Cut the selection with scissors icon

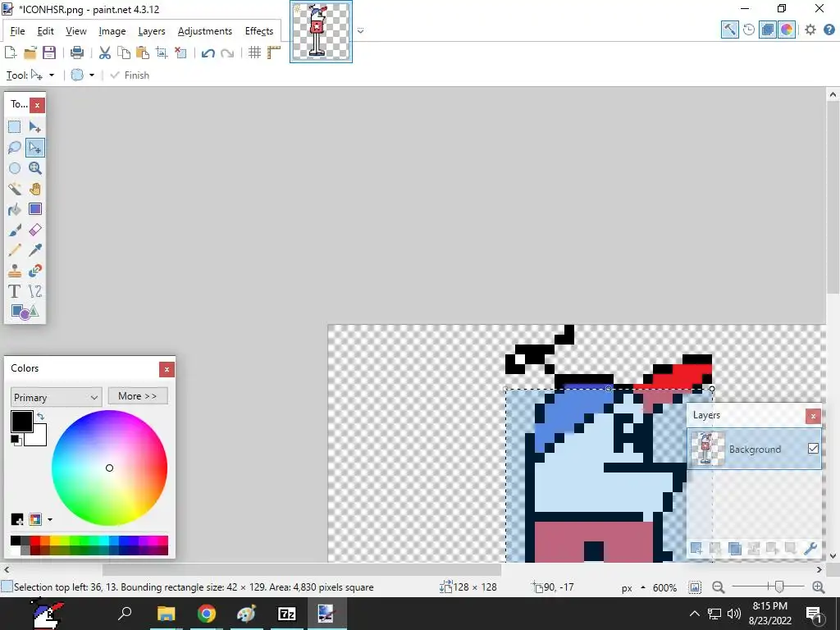coord(105,52)
